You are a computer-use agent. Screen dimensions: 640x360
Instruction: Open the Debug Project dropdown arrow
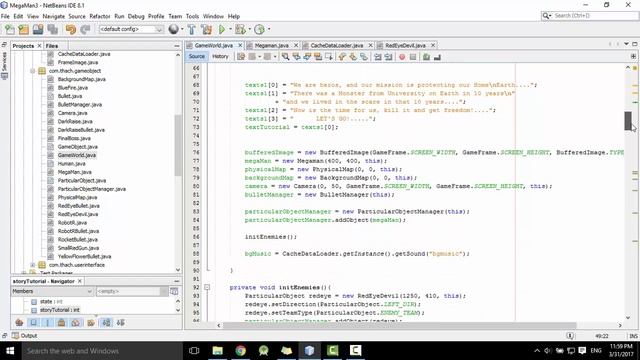249,29
